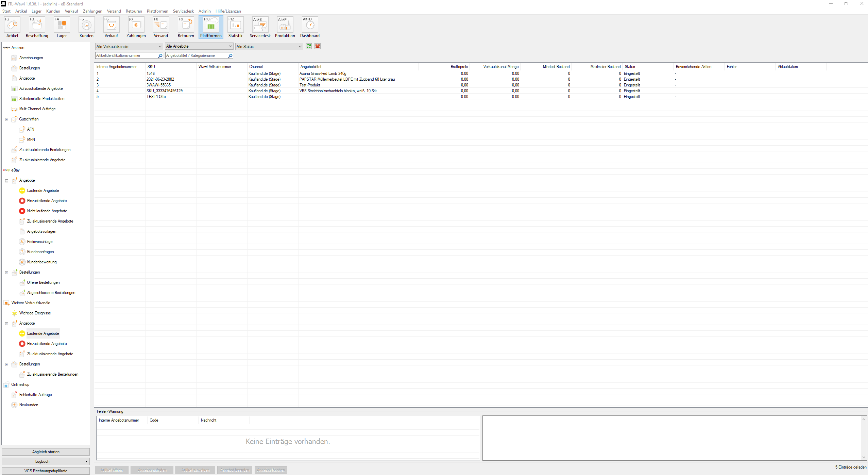The width and height of the screenshot is (868, 475).
Task: Open the Versand menu
Action: click(114, 11)
